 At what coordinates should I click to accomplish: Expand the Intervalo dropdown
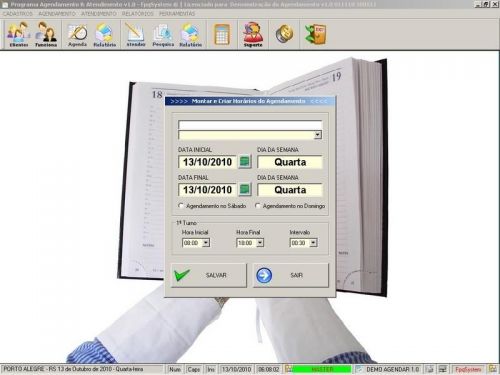click(x=313, y=243)
